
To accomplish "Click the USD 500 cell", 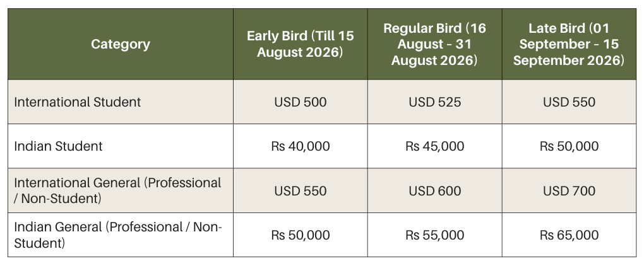I will (x=301, y=101).
